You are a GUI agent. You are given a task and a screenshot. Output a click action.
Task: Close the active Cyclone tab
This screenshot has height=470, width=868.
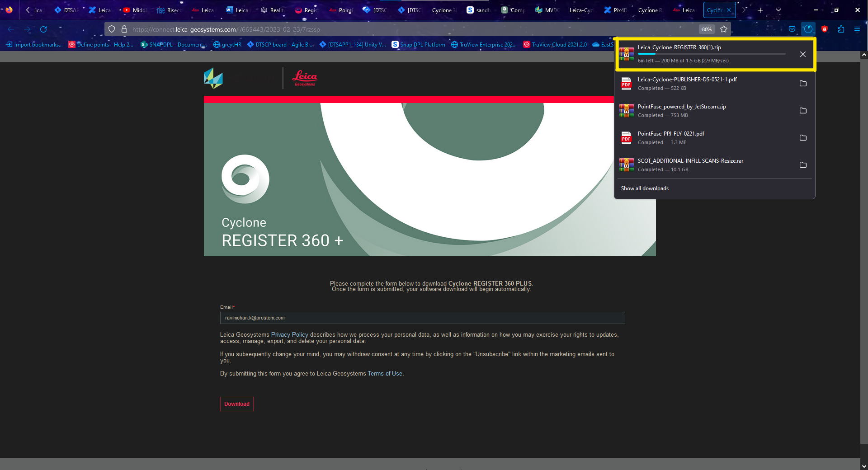[729, 10]
